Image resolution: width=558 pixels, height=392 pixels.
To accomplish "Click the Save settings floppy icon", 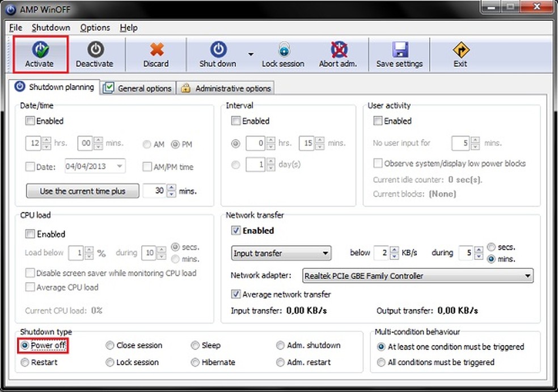I will point(400,50).
